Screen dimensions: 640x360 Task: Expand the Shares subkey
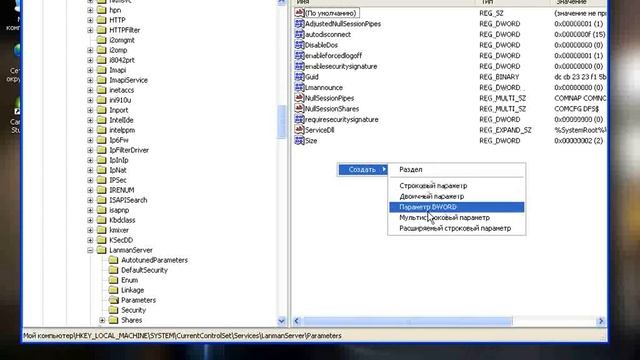[102, 320]
